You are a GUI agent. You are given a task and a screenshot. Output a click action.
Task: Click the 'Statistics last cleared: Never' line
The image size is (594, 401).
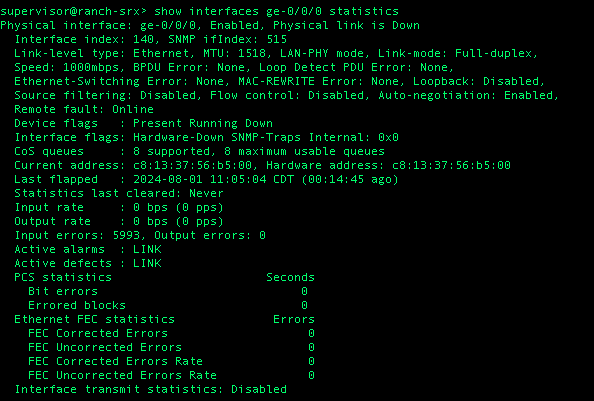119,193
